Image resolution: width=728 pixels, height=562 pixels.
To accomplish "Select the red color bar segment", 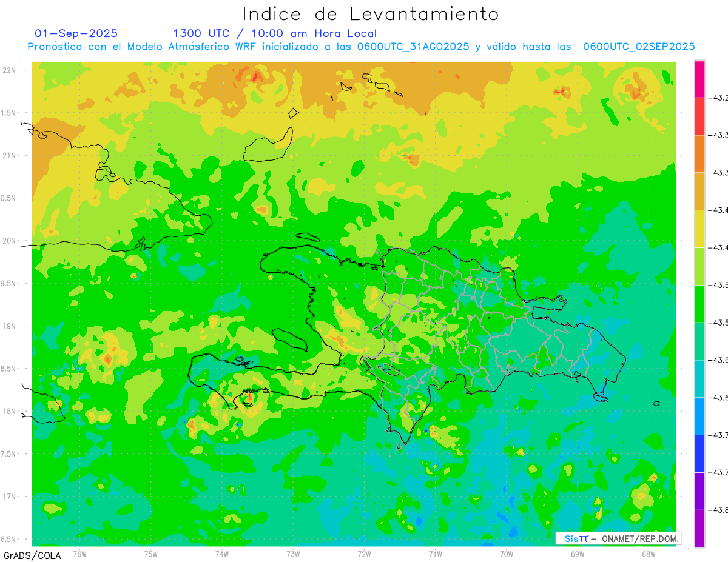I will point(699,116).
